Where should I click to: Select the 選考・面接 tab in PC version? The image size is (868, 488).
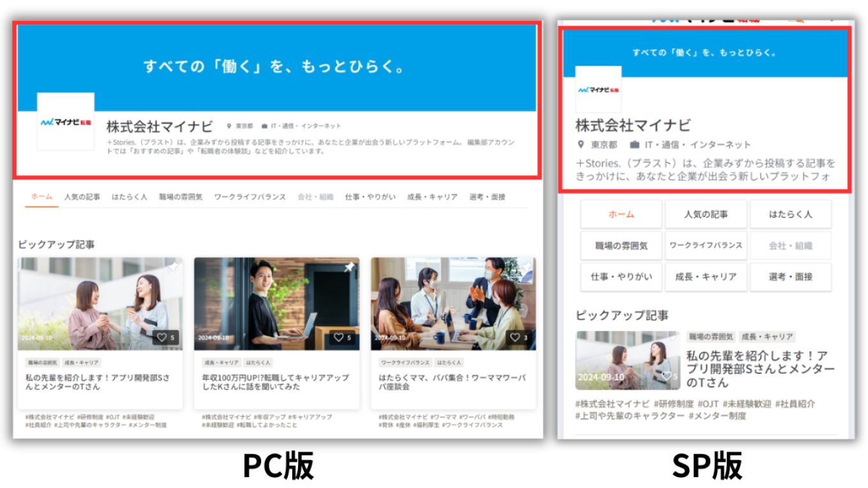pos(487,197)
